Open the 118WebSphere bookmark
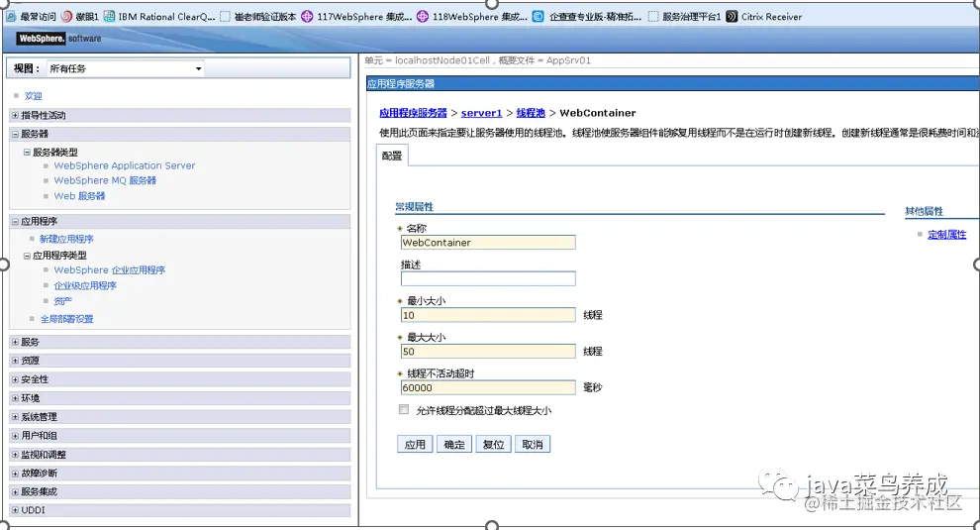 pyautogui.click(x=472, y=16)
